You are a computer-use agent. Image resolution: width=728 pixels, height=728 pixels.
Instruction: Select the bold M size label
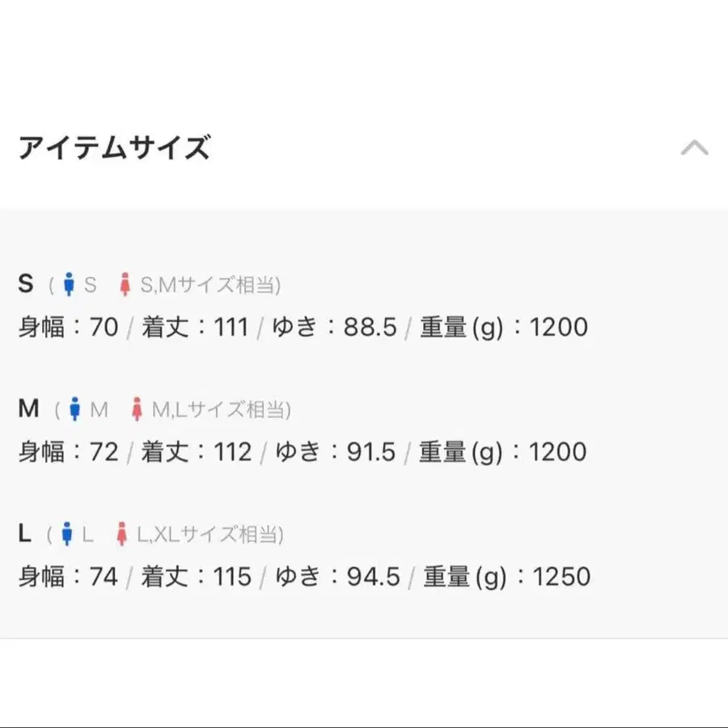[28, 408]
